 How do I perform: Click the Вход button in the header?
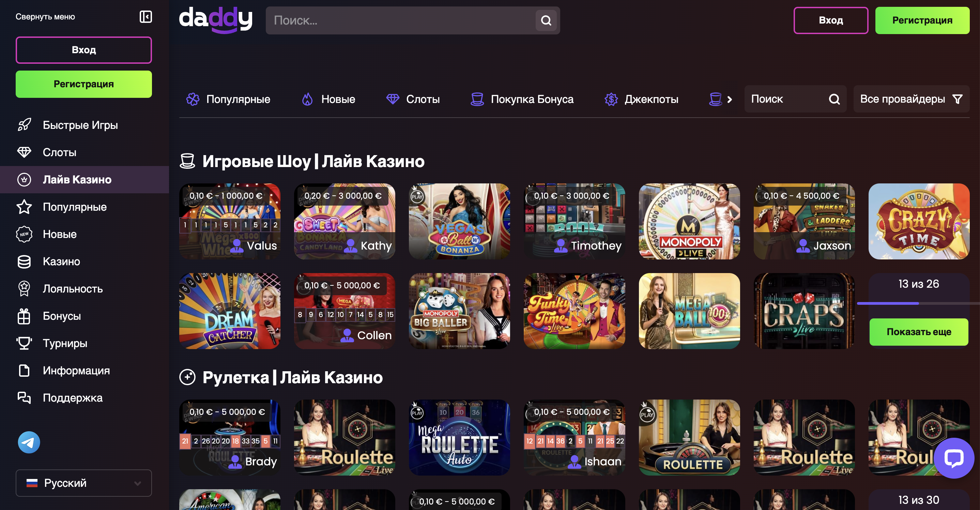[x=831, y=20]
